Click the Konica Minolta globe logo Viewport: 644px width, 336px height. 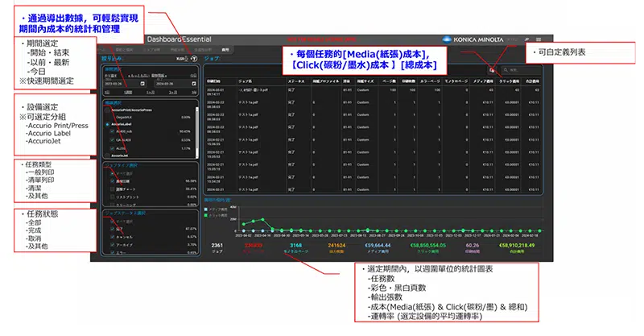pyautogui.click(x=447, y=39)
